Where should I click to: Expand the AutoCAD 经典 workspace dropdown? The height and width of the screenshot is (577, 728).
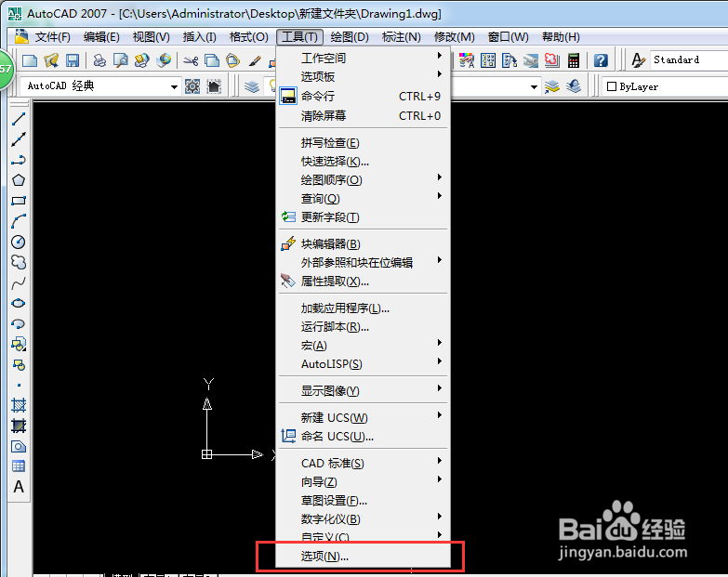(174, 86)
